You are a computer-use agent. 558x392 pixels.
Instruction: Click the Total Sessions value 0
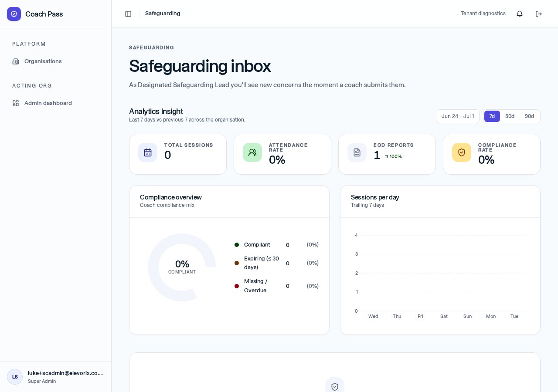coord(168,155)
